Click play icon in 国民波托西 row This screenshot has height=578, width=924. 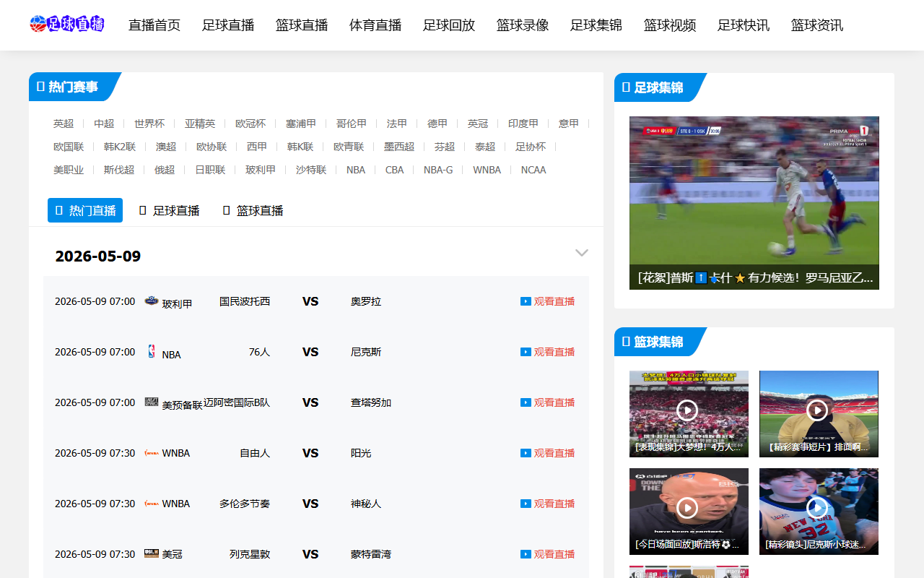[x=526, y=301]
